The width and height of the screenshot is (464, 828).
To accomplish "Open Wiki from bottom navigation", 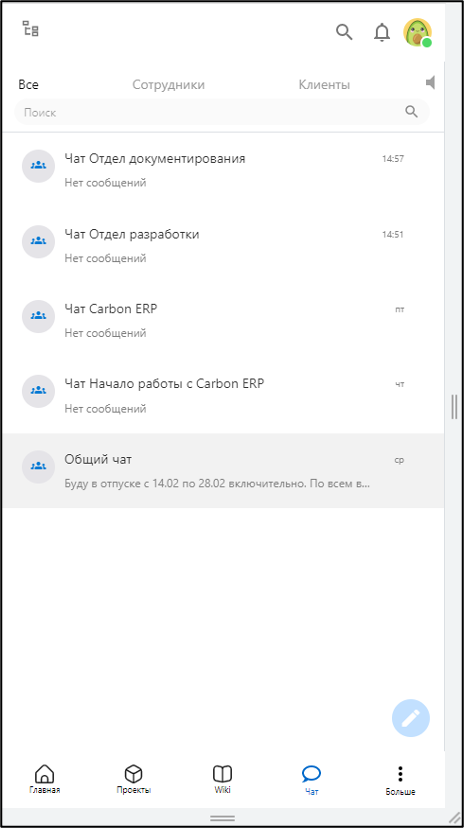I will click(222, 779).
